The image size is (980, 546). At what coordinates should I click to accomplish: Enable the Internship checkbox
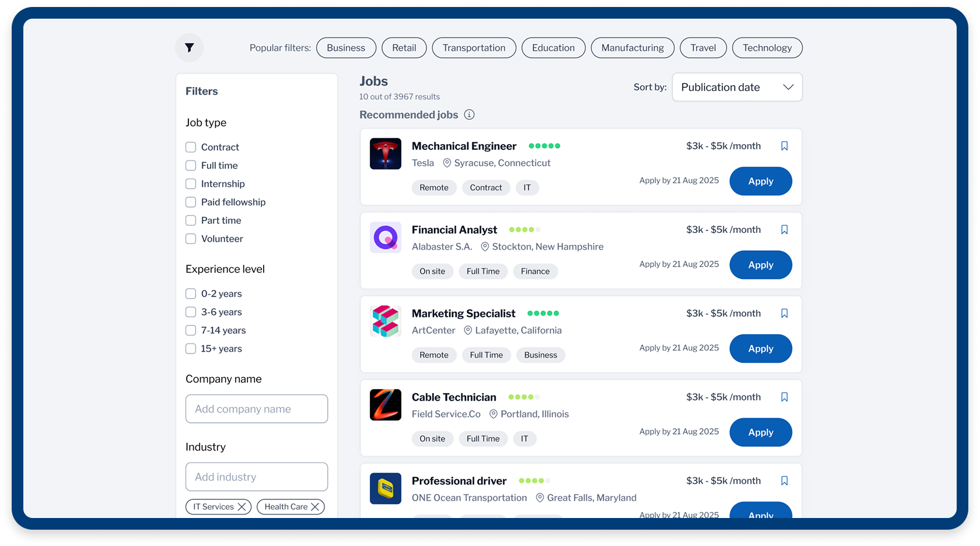pos(191,184)
